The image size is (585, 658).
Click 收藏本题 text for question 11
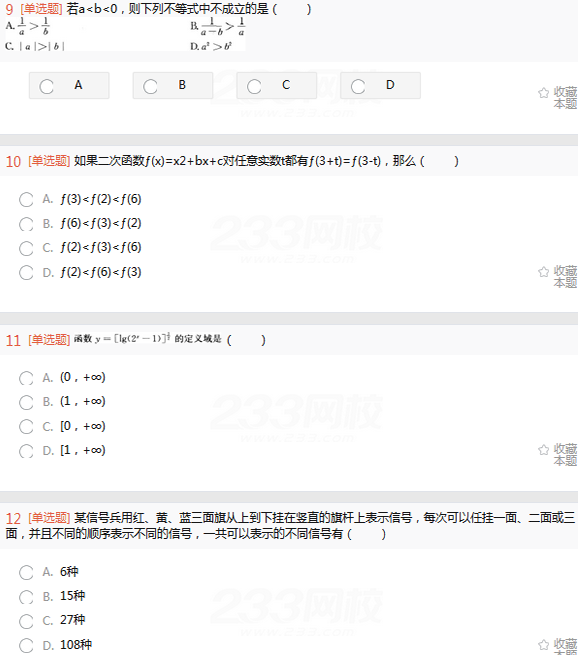(565, 455)
